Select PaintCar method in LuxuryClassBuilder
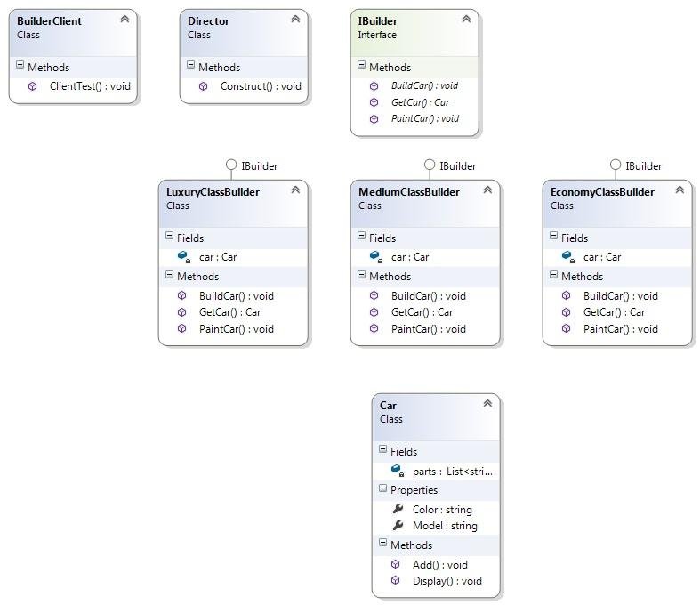This screenshot has height=605, width=700. (x=236, y=328)
